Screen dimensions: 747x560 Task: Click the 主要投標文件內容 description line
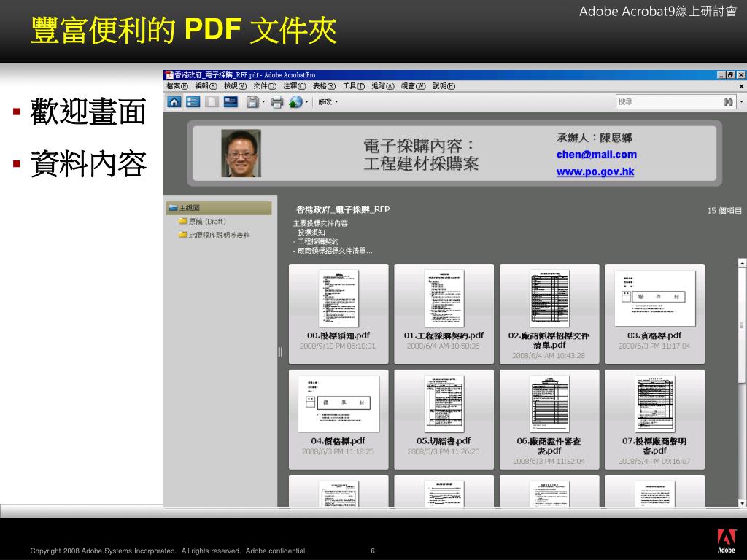[321, 223]
